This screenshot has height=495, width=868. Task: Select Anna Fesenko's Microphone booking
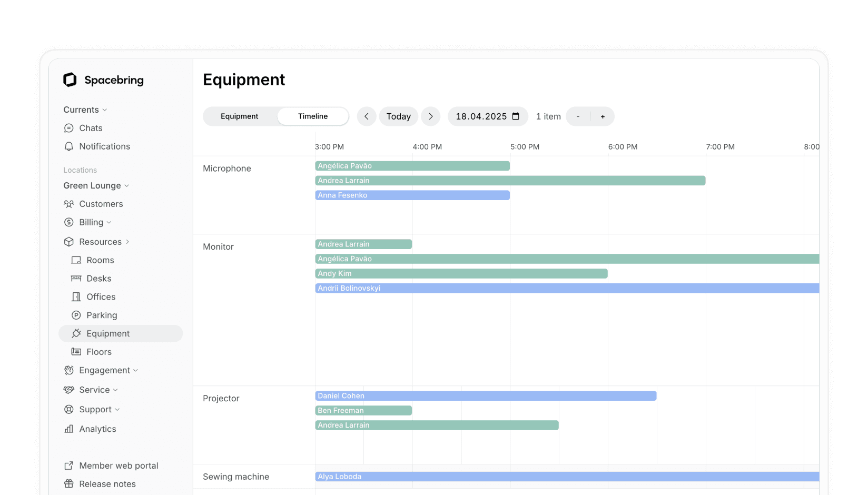pyautogui.click(x=412, y=195)
